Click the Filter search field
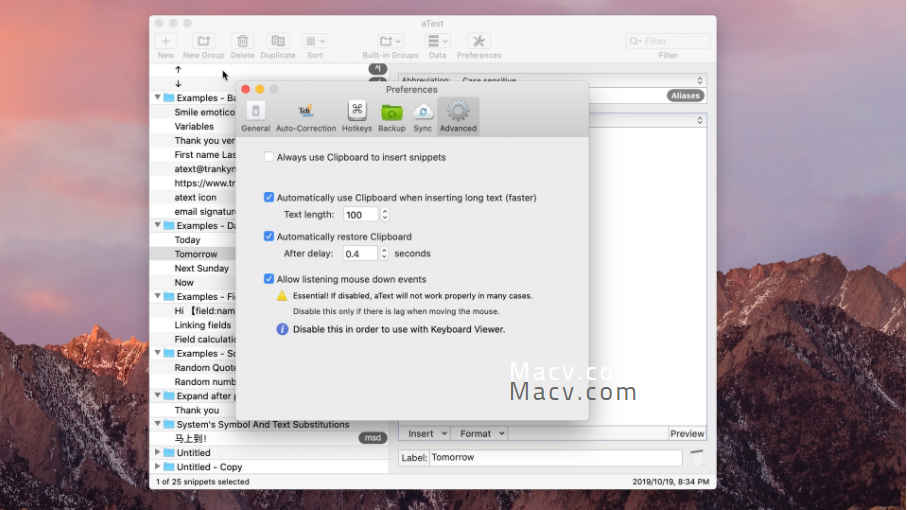The image size is (908, 510). click(668, 41)
